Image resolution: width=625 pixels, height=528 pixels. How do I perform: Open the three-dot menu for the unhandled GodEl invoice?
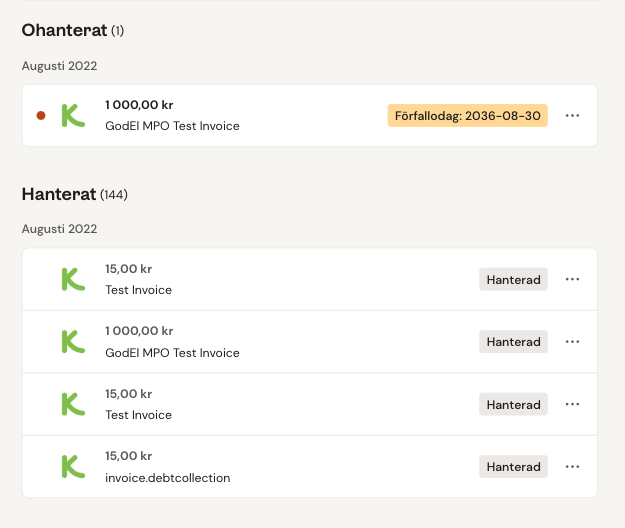(572, 116)
